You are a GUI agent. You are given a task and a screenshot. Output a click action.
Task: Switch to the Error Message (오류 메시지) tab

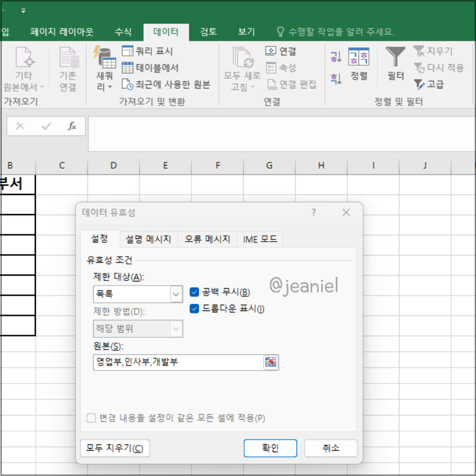[x=206, y=239]
